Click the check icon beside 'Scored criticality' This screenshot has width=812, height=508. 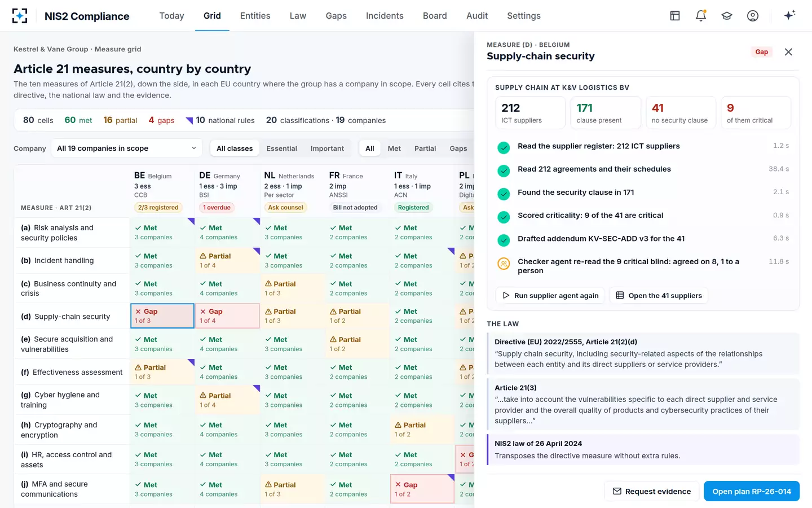pos(504,217)
